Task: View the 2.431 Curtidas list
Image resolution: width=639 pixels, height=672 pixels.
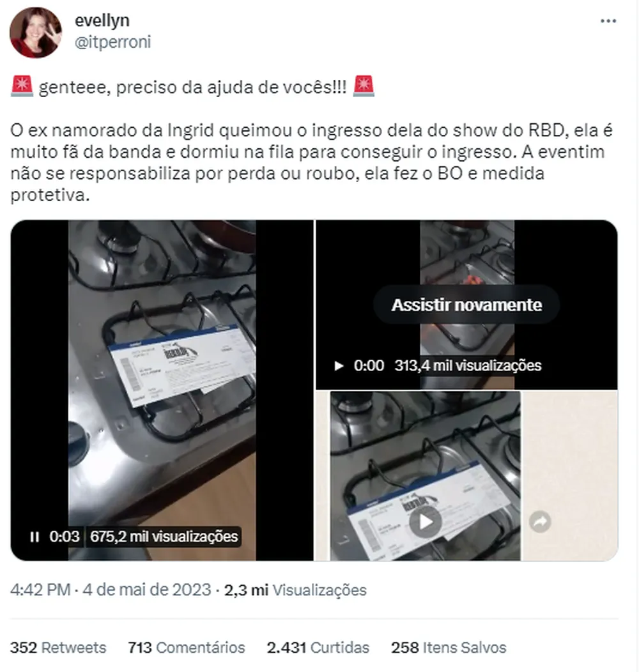Action: tap(318, 647)
